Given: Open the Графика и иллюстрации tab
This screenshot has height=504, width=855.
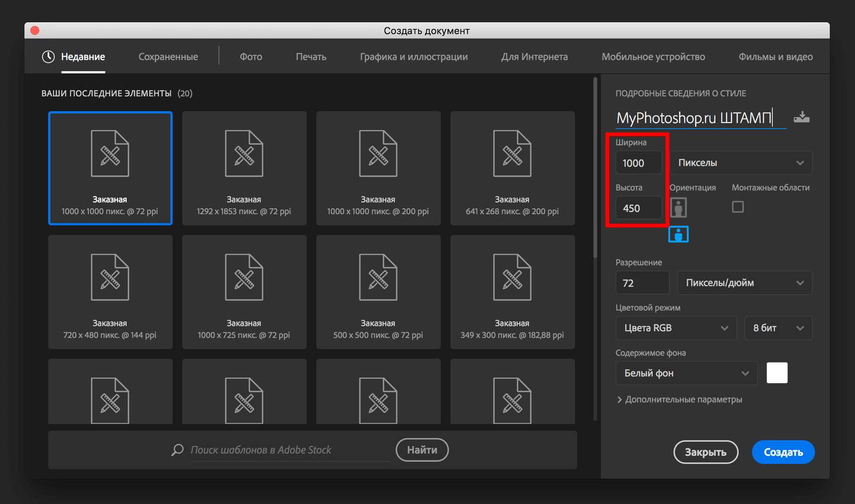Looking at the screenshot, I should (414, 57).
